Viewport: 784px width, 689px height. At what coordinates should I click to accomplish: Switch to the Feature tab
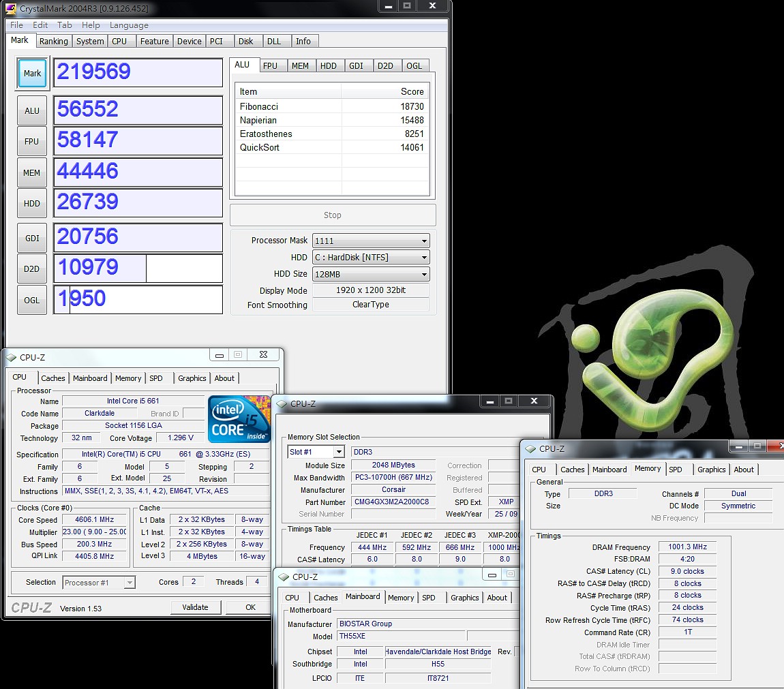pos(155,41)
